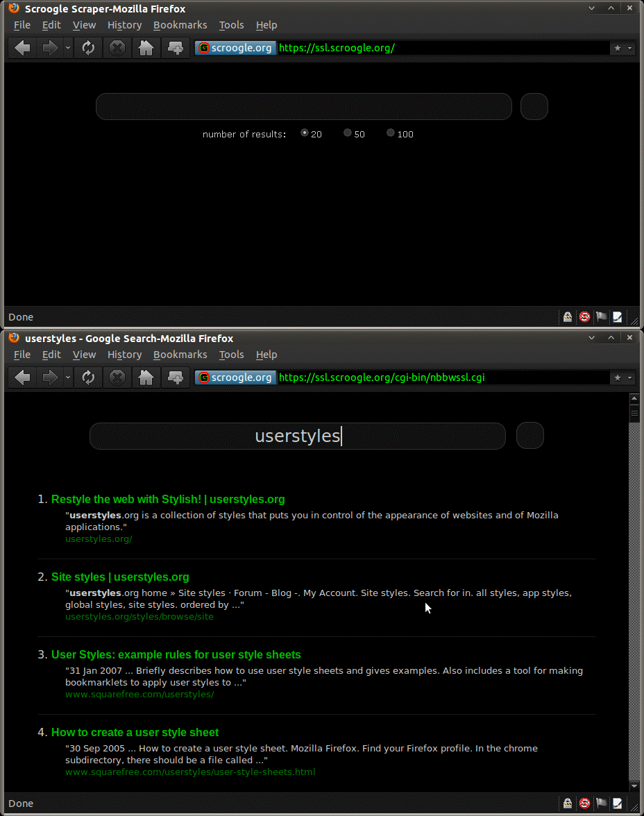Open History menu in userstyles search window
The image size is (644, 816).
[x=124, y=355]
